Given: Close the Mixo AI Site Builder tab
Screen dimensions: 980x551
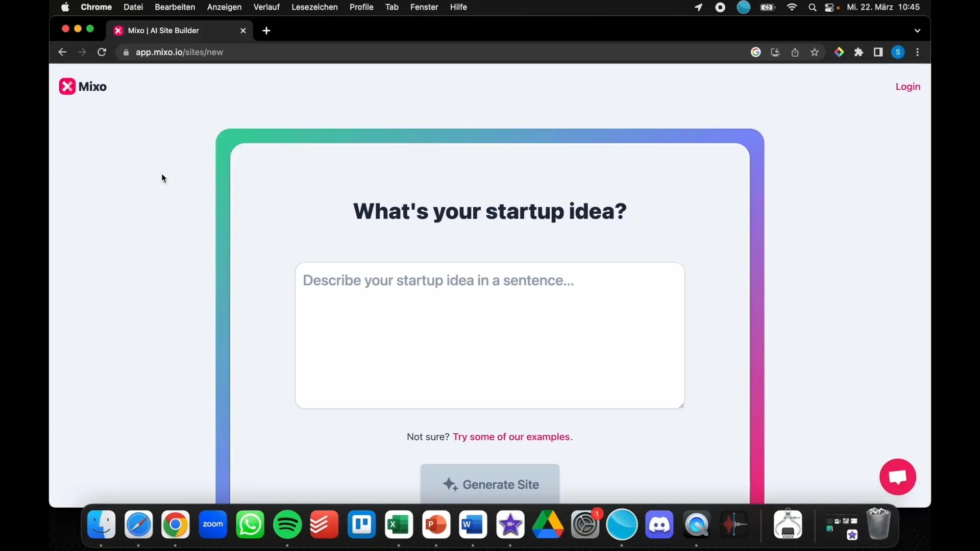Looking at the screenshot, I should (x=243, y=31).
